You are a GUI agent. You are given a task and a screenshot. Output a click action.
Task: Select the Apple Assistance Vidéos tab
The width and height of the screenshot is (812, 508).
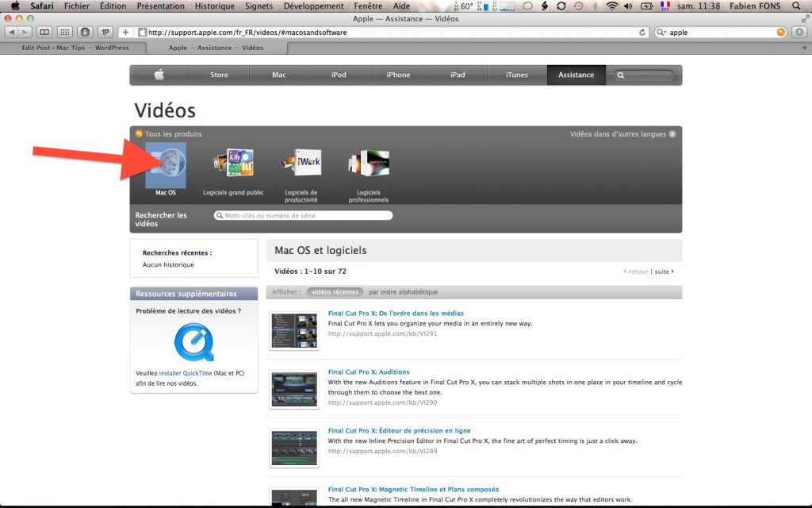tap(216, 48)
